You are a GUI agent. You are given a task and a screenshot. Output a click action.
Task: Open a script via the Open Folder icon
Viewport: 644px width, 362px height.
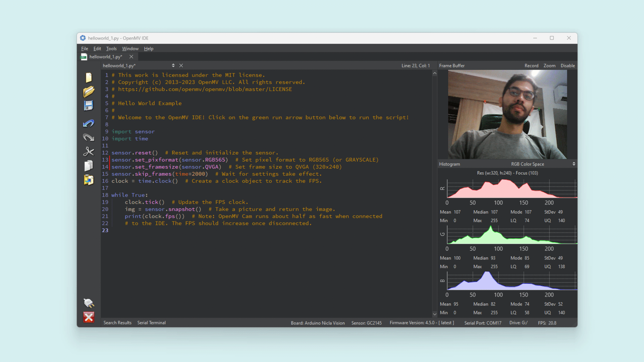pyautogui.click(x=88, y=92)
